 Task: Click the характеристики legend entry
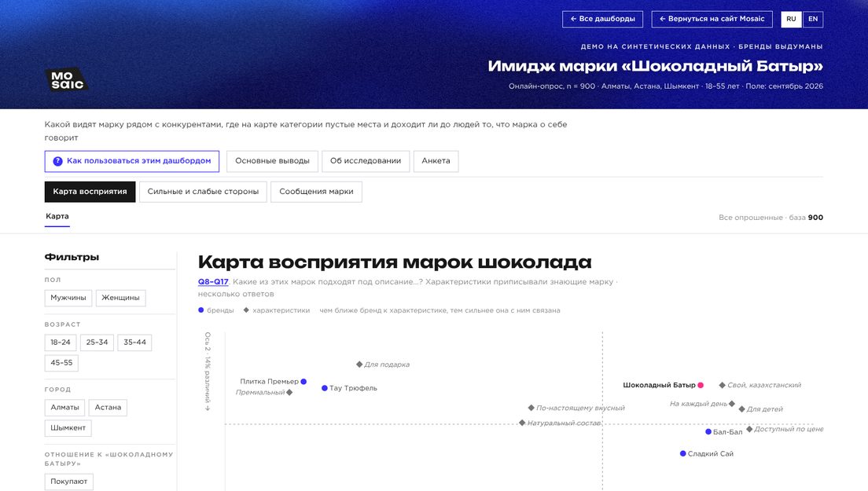click(x=277, y=310)
